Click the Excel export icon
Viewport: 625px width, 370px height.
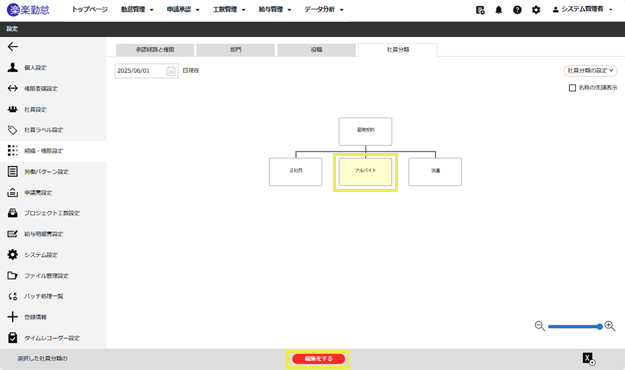click(589, 358)
